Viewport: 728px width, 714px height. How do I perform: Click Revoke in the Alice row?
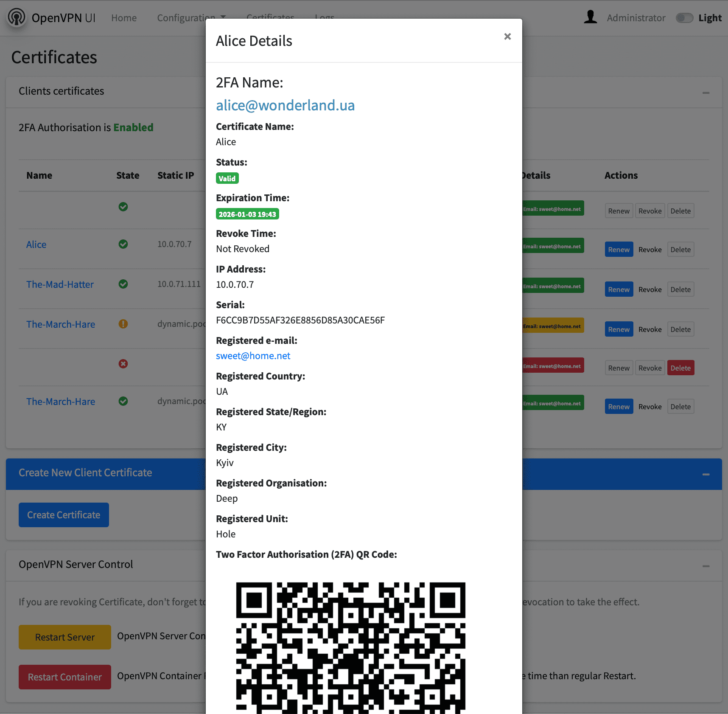(x=650, y=250)
